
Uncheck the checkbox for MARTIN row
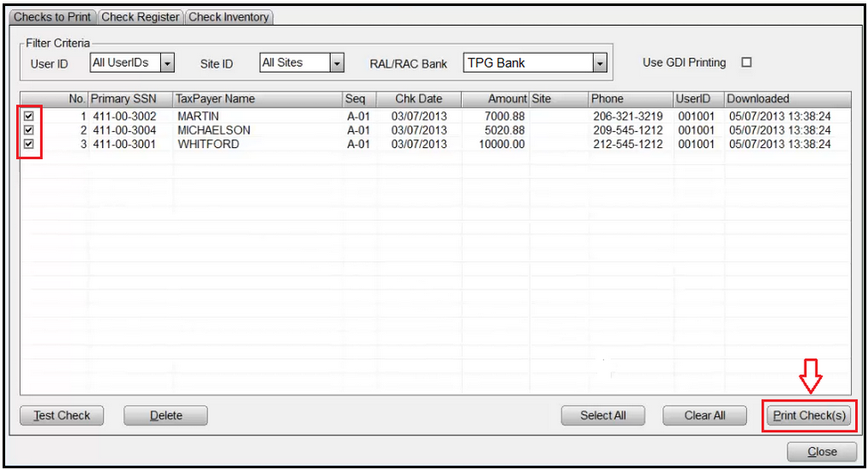click(x=29, y=116)
